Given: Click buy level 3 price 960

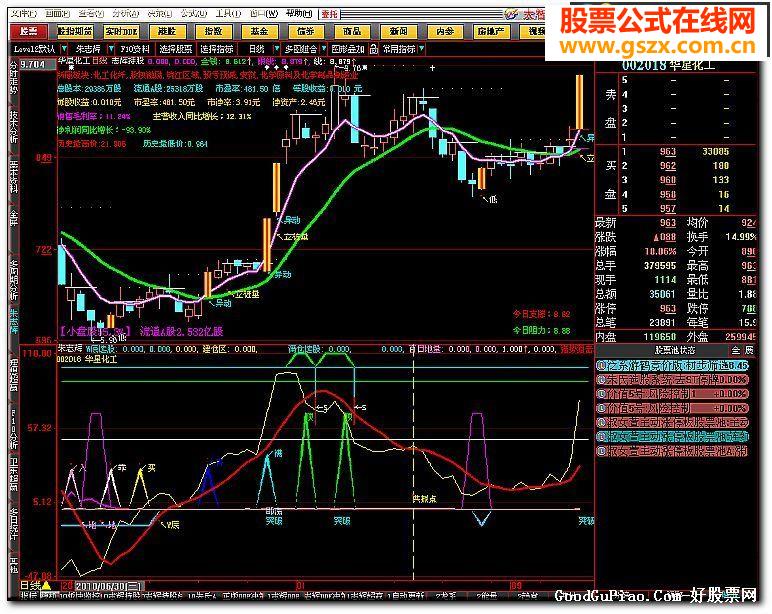Looking at the screenshot, I should coord(668,180).
